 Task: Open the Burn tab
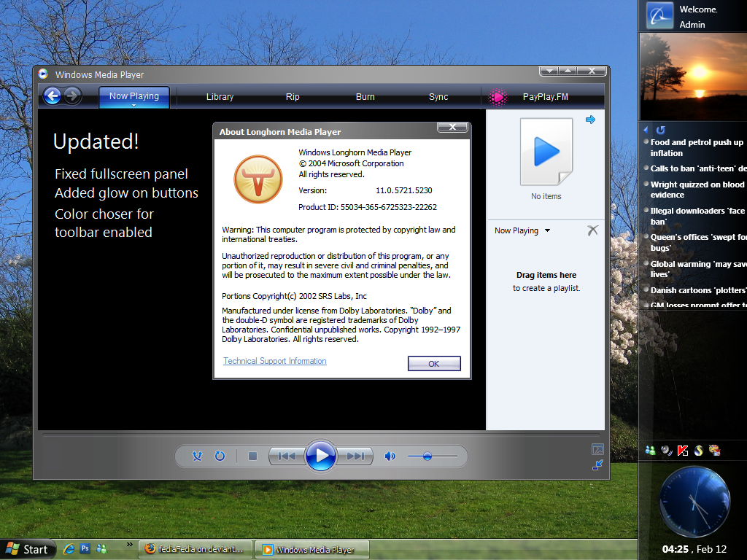[365, 97]
